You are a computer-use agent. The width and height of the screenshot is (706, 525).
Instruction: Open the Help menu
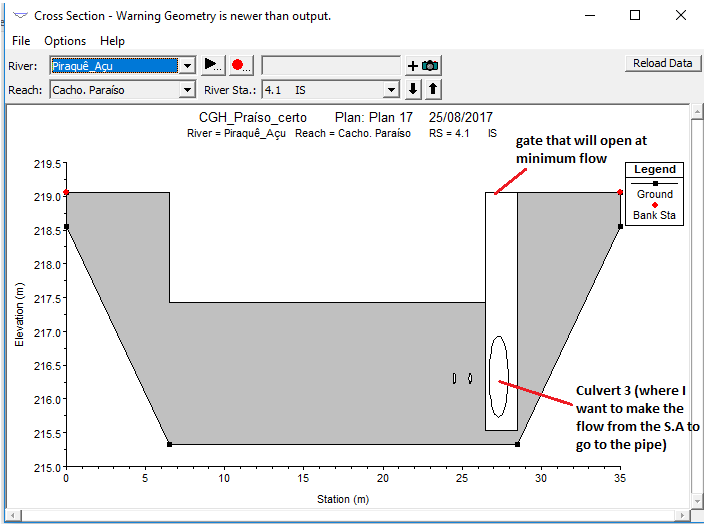click(113, 41)
